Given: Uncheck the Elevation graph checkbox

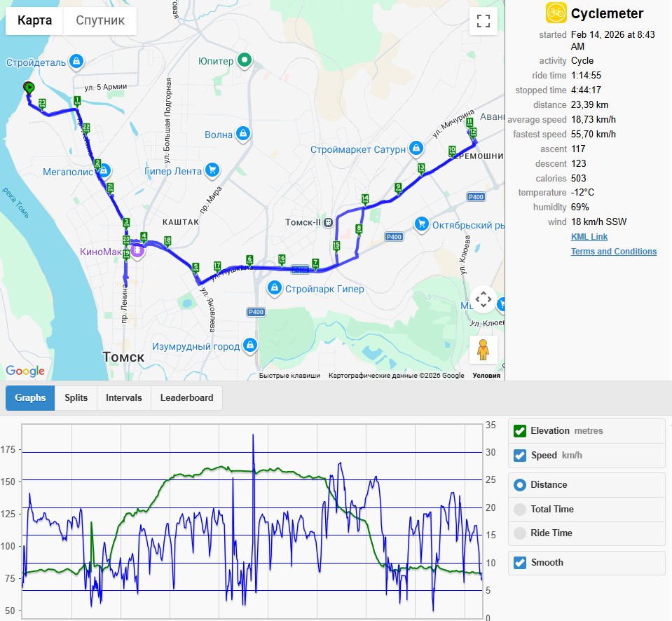Looking at the screenshot, I should click(x=520, y=431).
